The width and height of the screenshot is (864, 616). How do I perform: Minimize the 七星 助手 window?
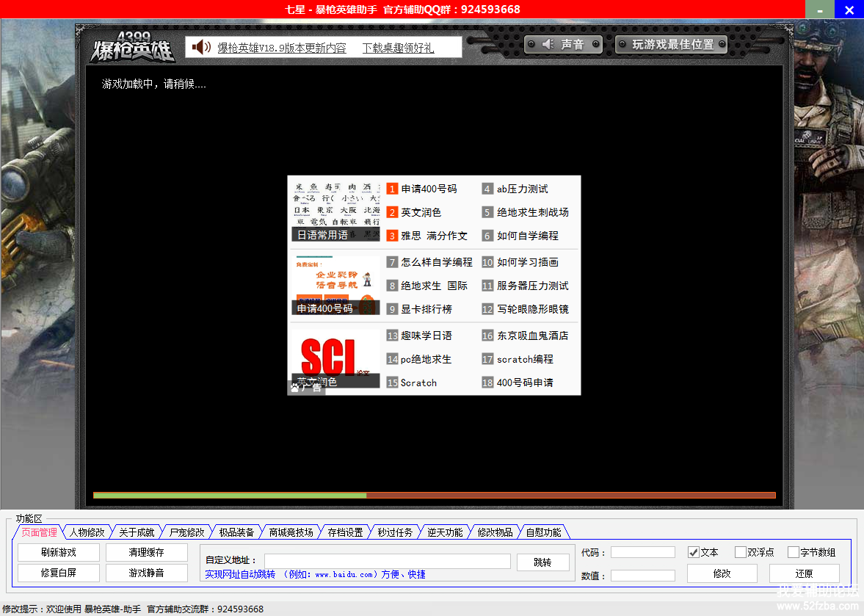[x=820, y=10]
